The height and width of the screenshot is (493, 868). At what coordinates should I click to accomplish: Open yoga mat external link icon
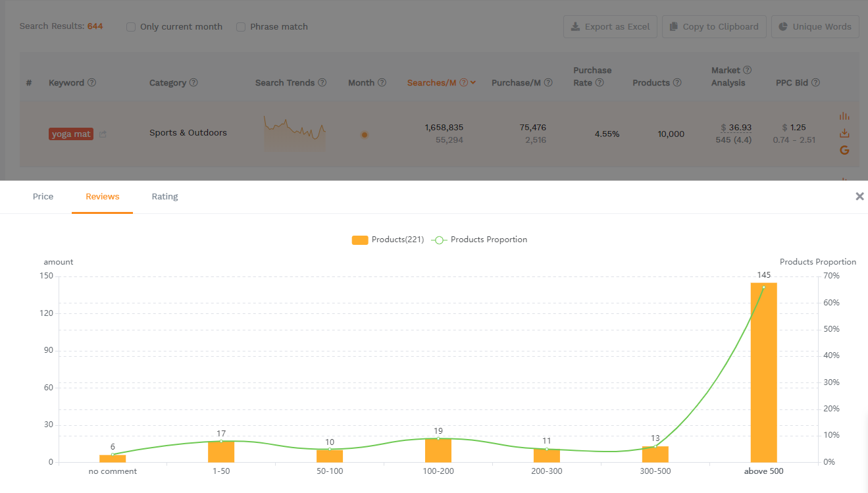(x=103, y=134)
